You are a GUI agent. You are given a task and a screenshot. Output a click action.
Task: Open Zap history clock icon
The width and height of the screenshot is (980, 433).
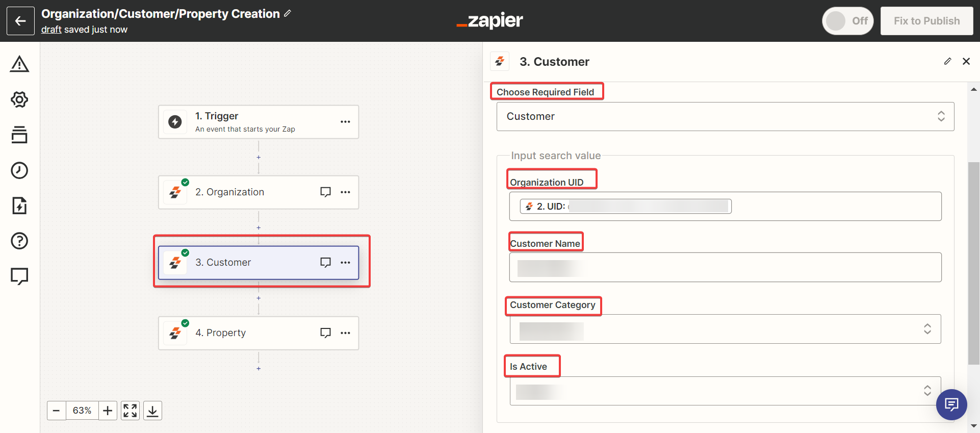point(19,170)
